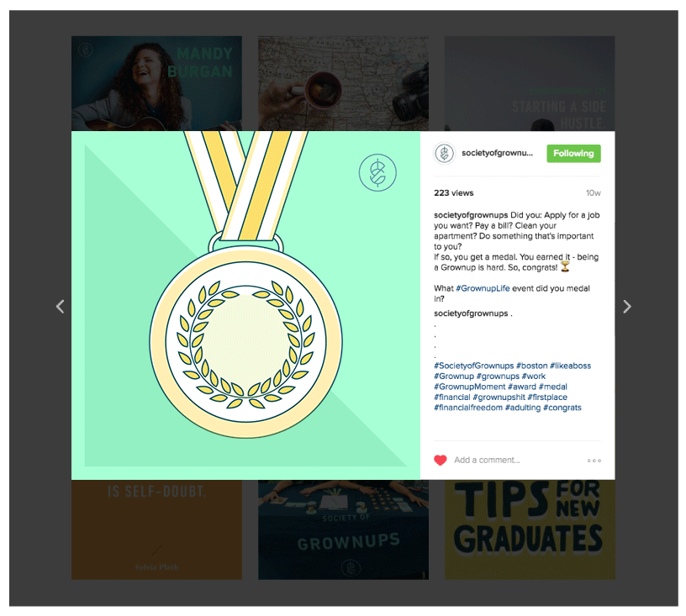Open the societyofgrownu... username link in header

point(498,153)
